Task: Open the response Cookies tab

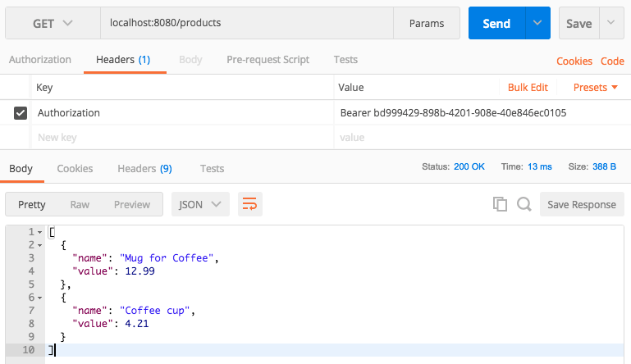Action: tap(75, 169)
